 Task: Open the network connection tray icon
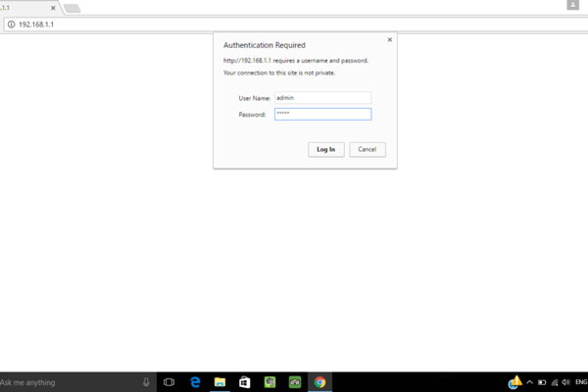click(x=555, y=382)
